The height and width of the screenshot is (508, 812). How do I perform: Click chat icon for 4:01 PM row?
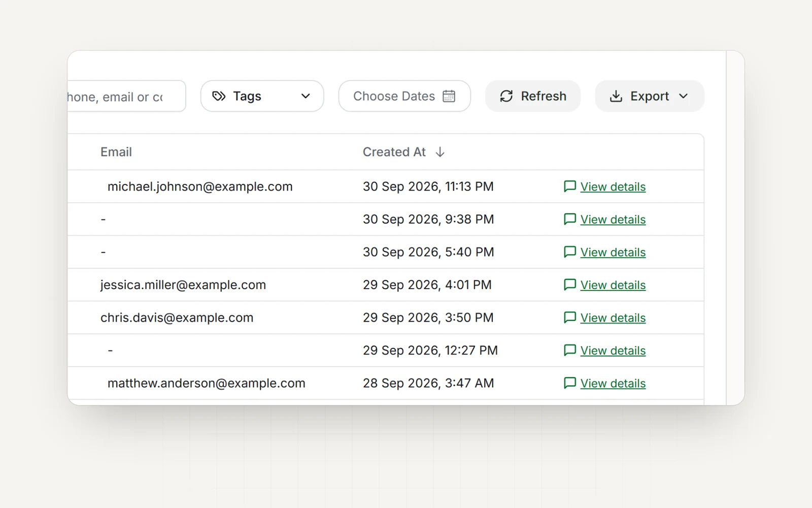click(x=570, y=284)
